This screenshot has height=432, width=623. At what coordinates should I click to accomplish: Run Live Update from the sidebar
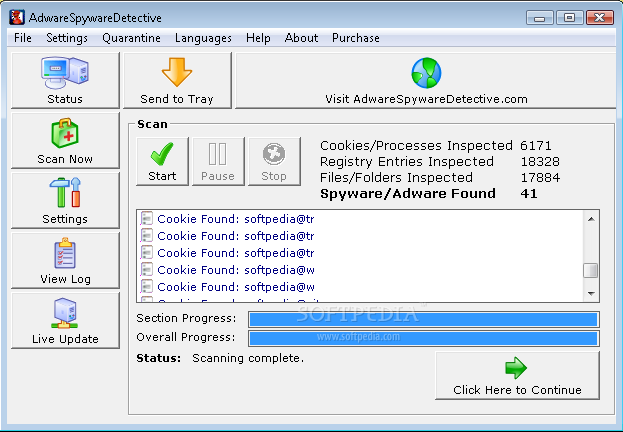(x=65, y=321)
